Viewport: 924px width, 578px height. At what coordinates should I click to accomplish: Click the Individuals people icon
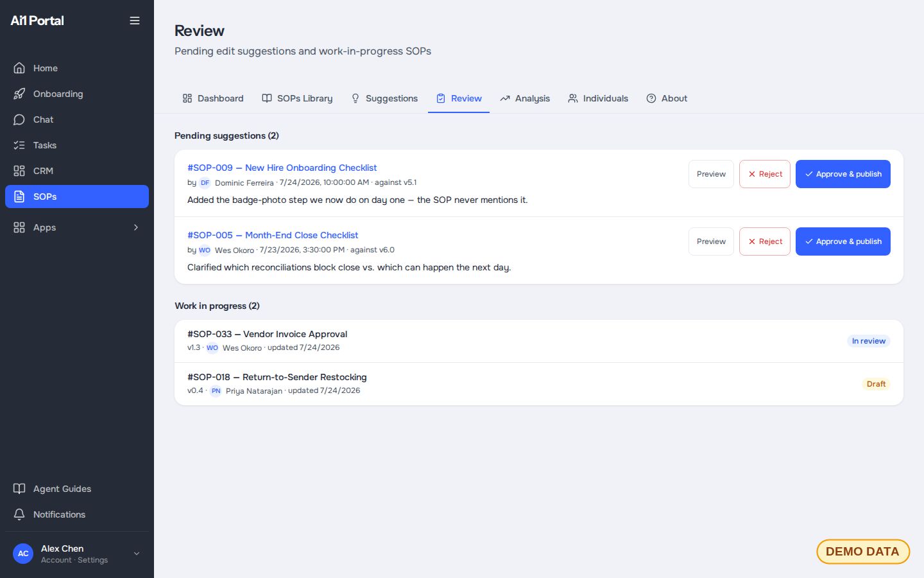click(x=573, y=98)
